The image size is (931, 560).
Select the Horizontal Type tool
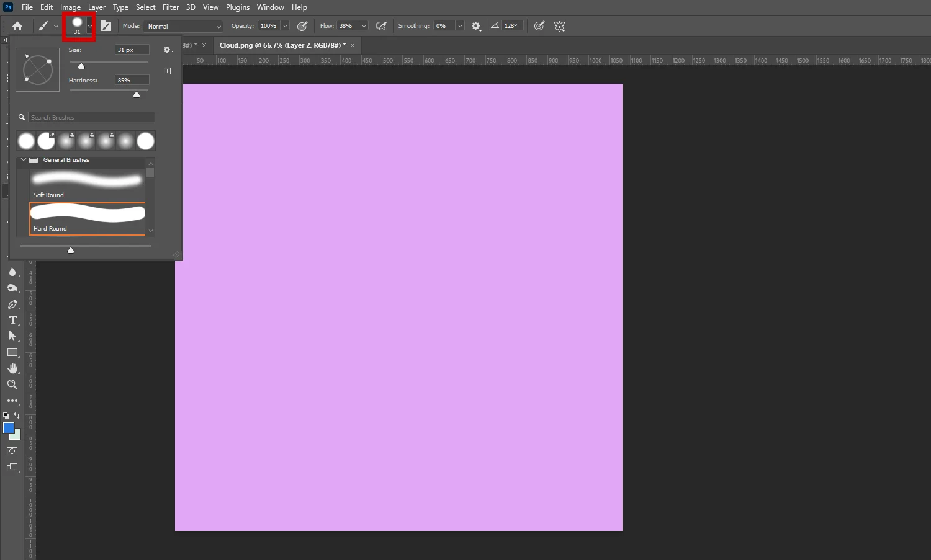click(x=12, y=320)
